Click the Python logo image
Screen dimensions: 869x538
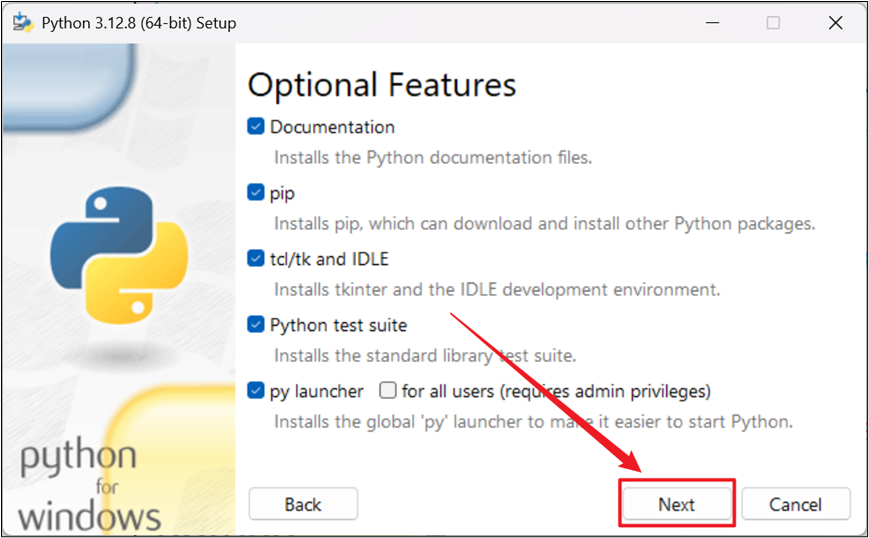(x=119, y=255)
